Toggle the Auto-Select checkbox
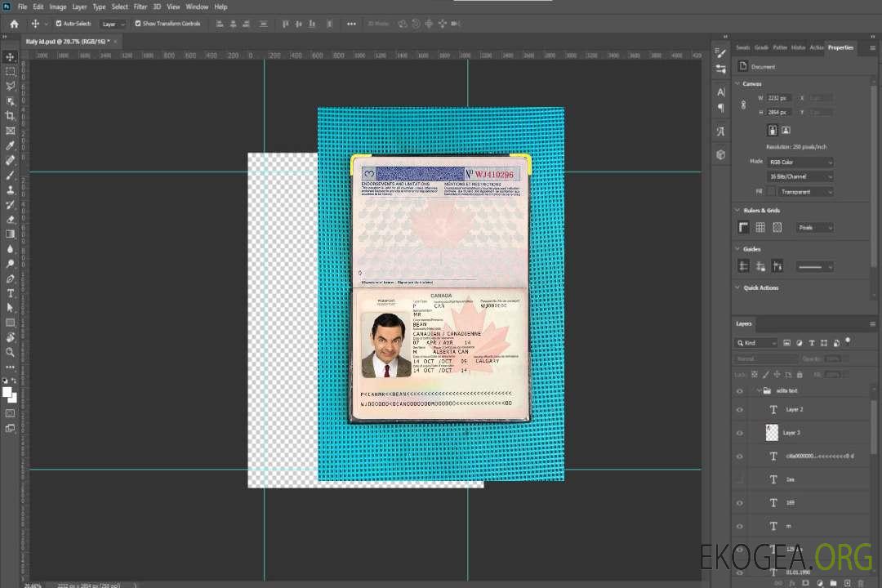Screen dimensions: 882x588 coord(59,24)
